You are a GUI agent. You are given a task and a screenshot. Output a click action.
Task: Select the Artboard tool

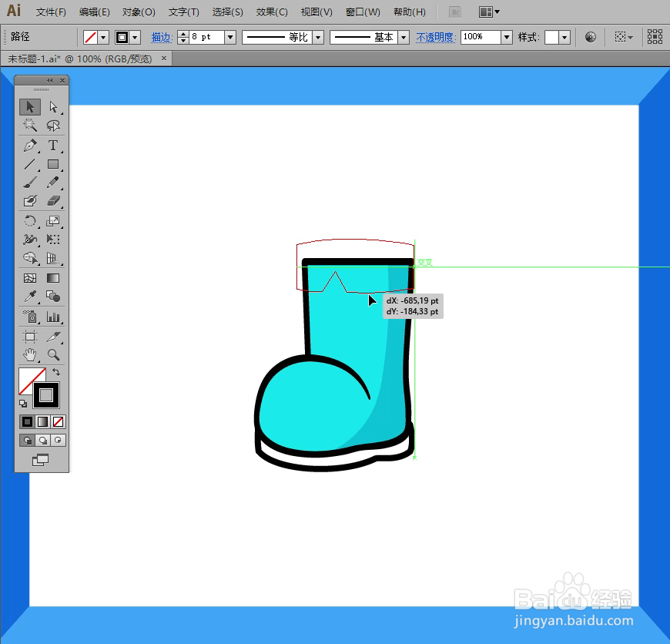[30, 337]
